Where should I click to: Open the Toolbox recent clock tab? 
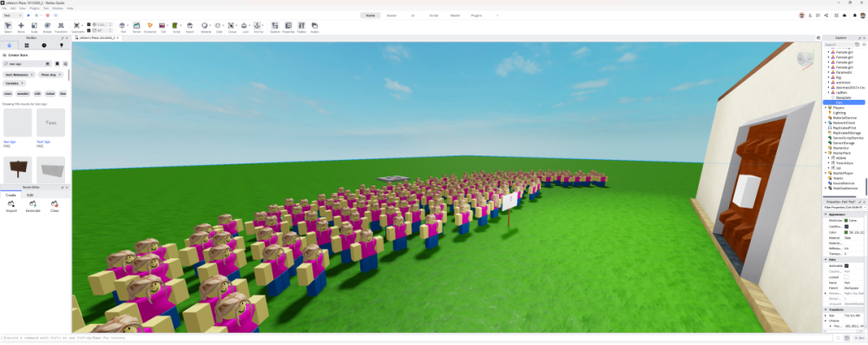click(x=43, y=45)
